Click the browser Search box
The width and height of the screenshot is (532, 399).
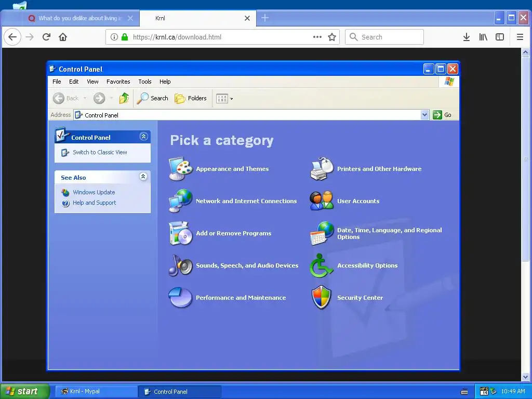point(384,37)
